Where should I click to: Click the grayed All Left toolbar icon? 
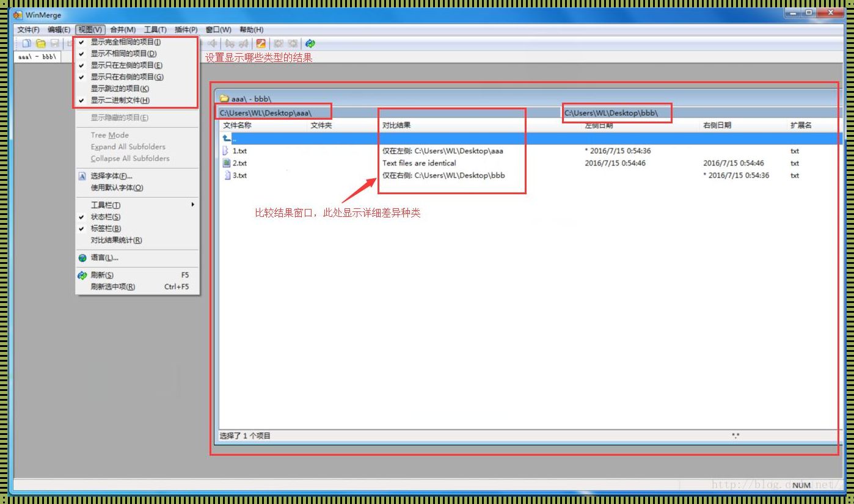click(293, 43)
